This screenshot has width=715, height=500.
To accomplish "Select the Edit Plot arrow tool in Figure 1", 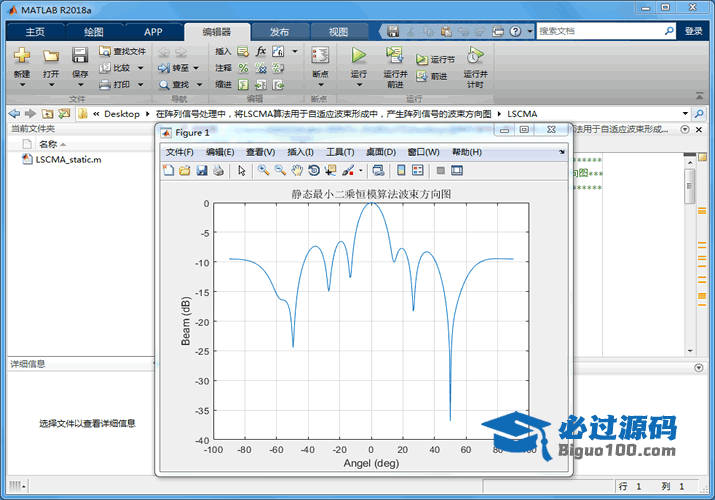I will pyautogui.click(x=242, y=170).
